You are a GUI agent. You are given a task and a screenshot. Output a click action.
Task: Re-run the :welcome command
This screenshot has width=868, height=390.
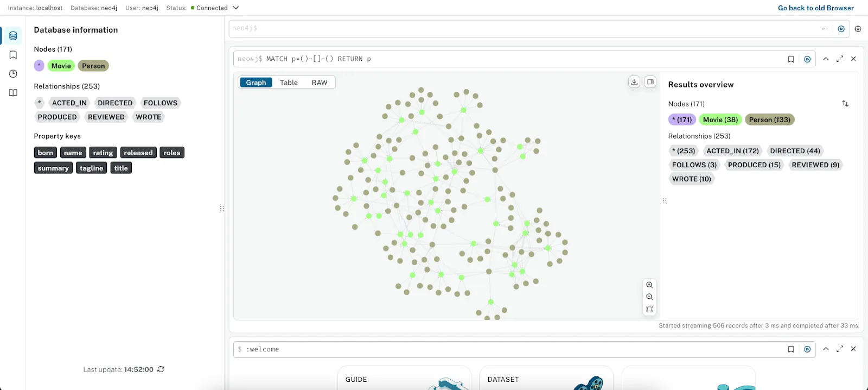point(807,349)
